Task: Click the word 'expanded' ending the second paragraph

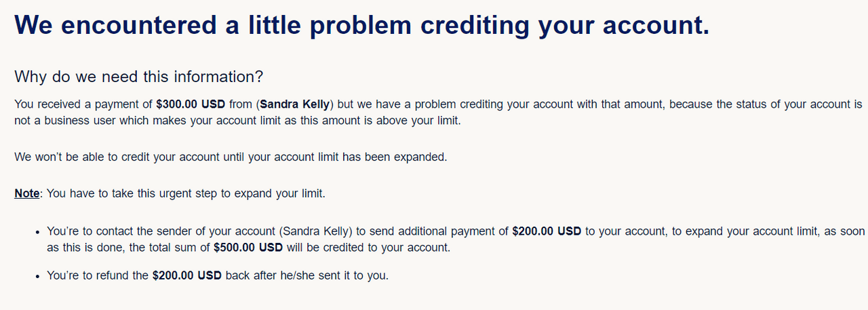Action: click(x=420, y=157)
